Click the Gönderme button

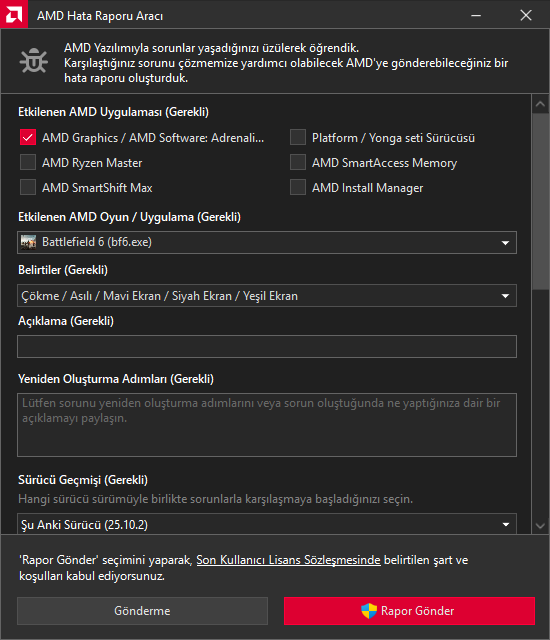tap(142, 611)
